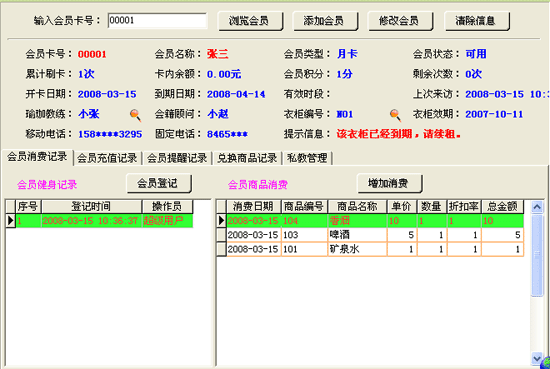Click the magnifier icon next to 衣柜编号
This screenshot has height=369, width=550.
pos(395,115)
